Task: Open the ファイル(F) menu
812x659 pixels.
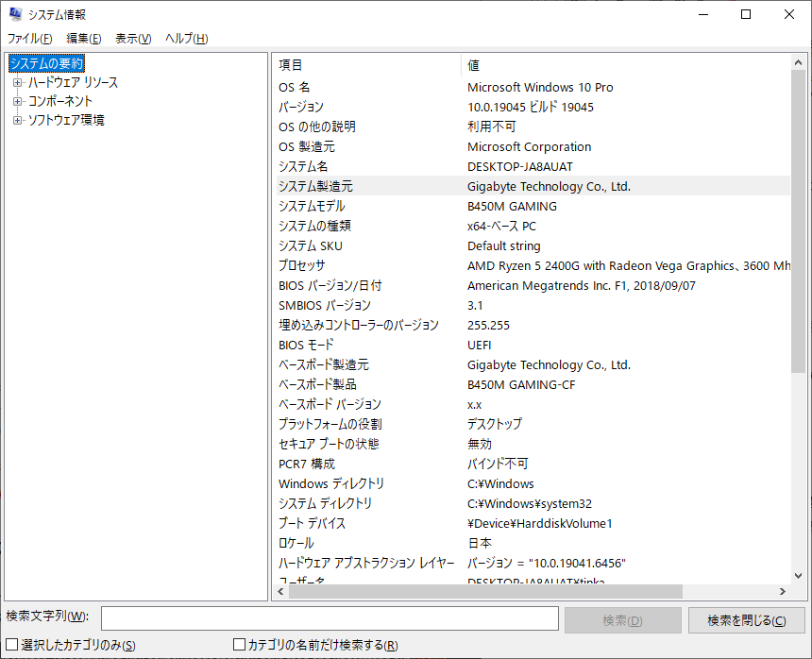Action: pyautogui.click(x=29, y=39)
